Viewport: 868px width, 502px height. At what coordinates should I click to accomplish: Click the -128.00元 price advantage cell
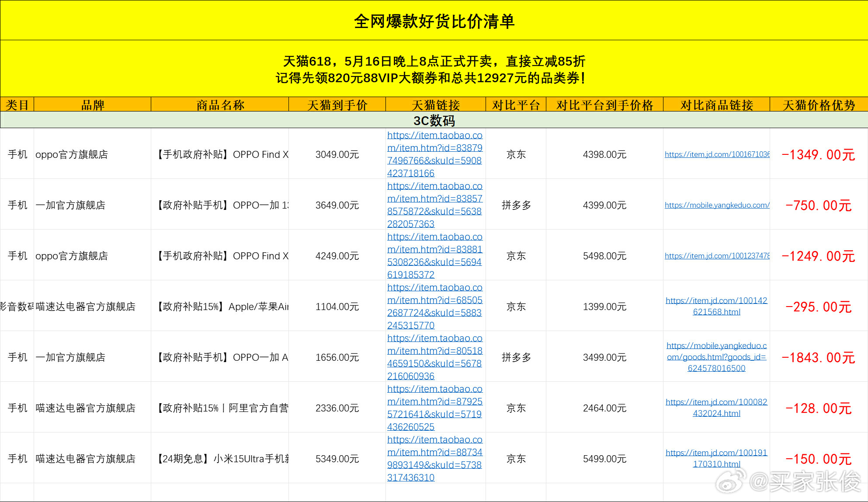tap(818, 408)
